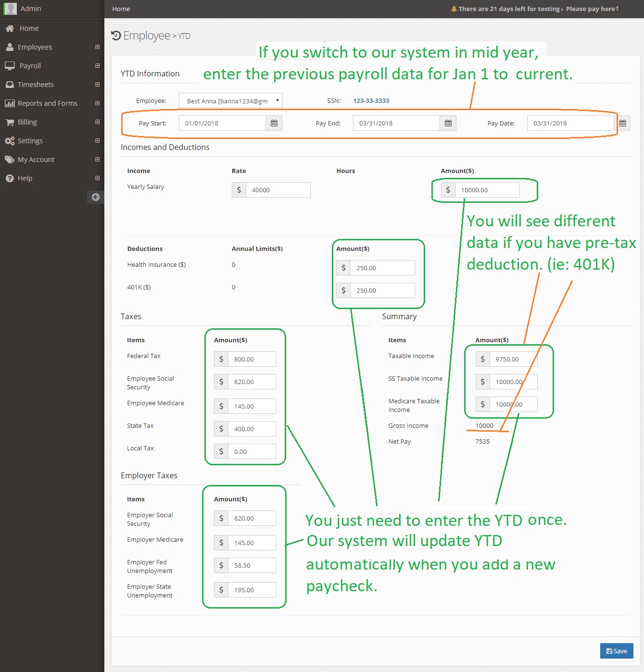Click Employer State Unemployment amount field
This screenshot has height=672, width=644.
click(252, 590)
